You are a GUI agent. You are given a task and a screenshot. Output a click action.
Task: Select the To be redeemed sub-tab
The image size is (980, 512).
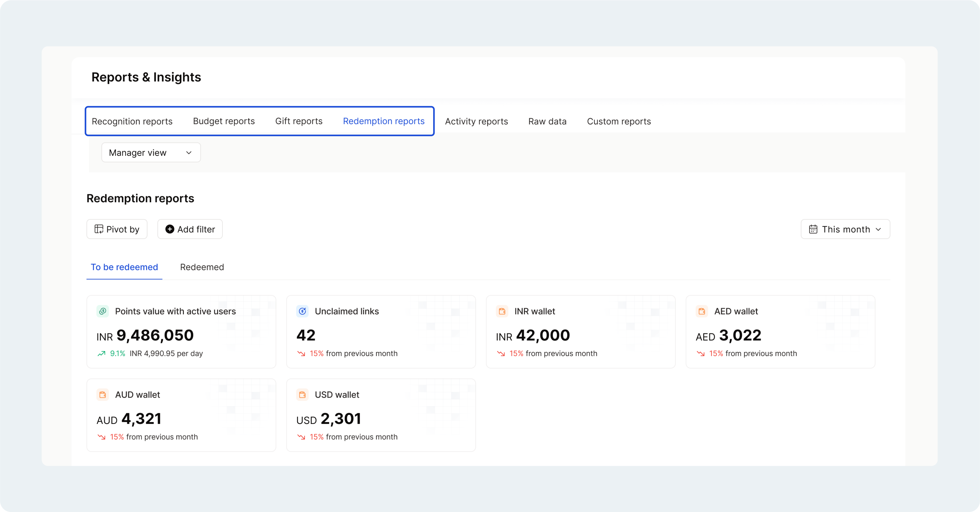click(x=124, y=267)
